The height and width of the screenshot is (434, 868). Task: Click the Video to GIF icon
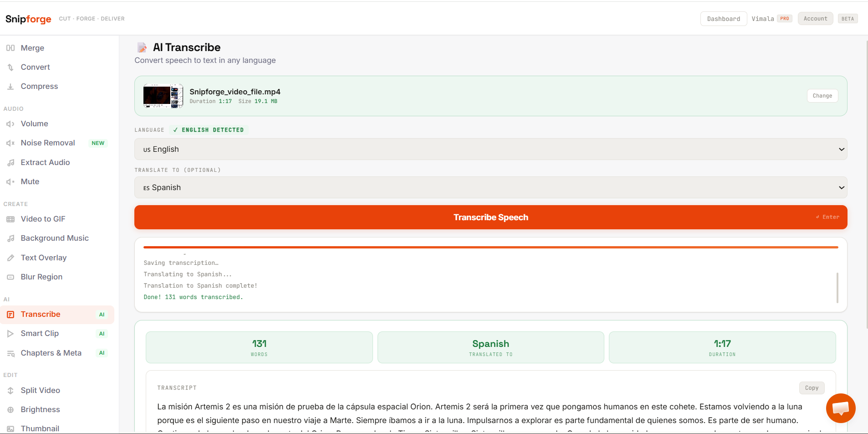coord(10,219)
